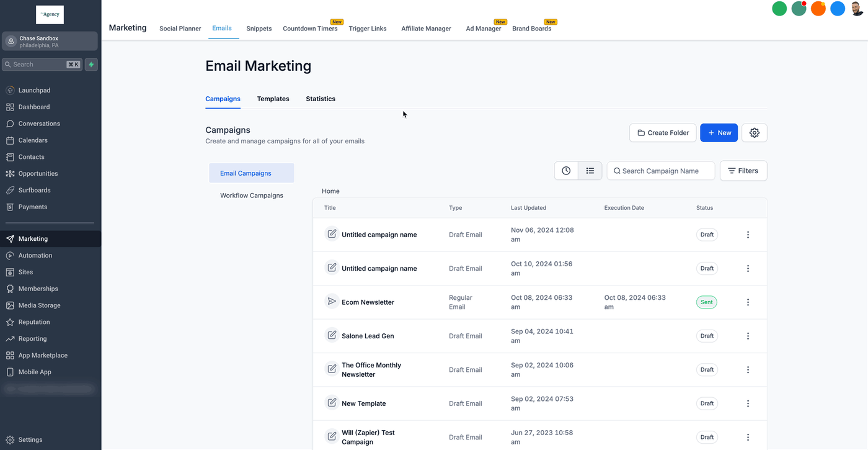Click the Create Folder button
This screenshot has width=868, height=450.
click(x=662, y=133)
